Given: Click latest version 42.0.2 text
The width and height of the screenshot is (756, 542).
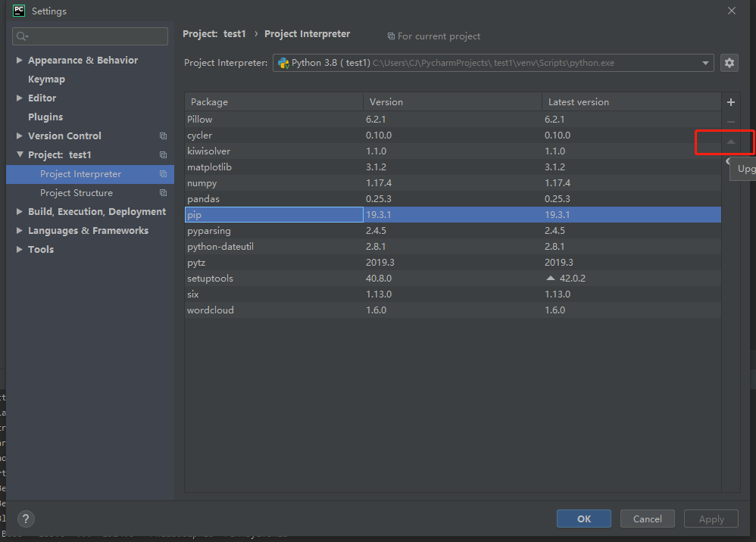Looking at the screenshot, I should 573,279.
